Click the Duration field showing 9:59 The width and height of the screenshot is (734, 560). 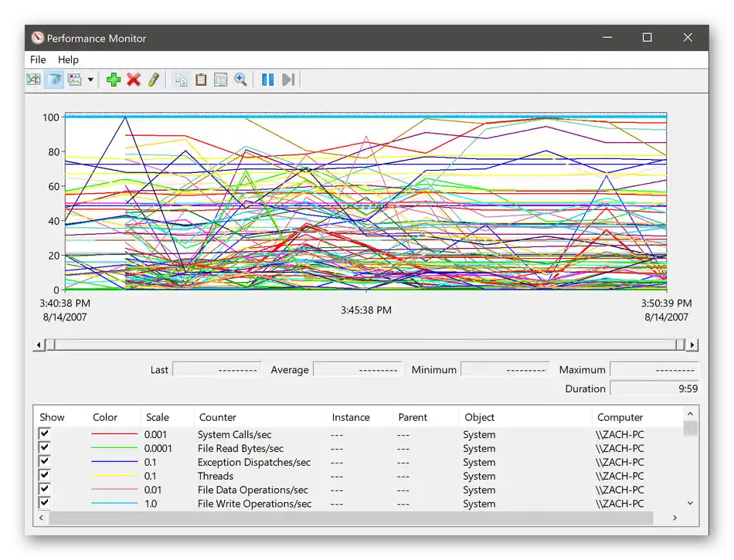[655, 389]
